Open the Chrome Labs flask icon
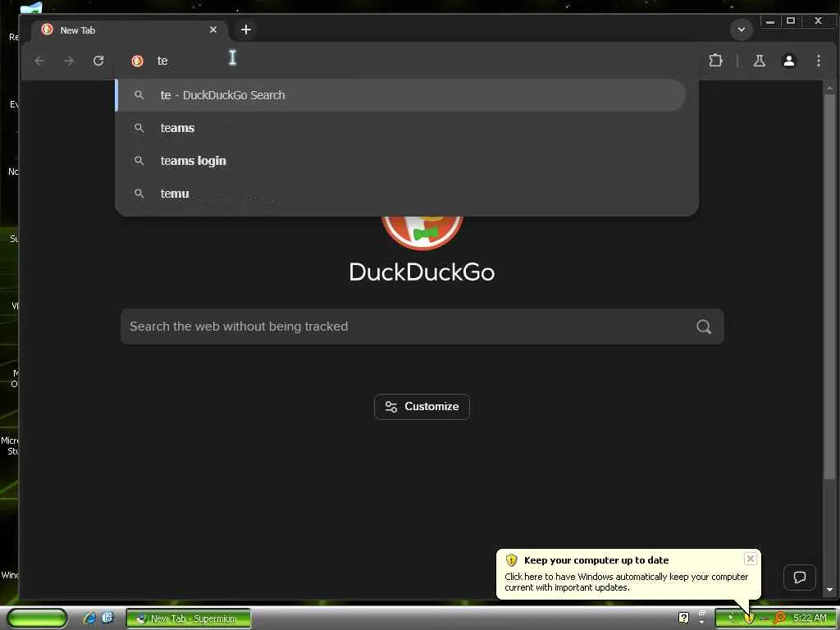 (759, 61)
